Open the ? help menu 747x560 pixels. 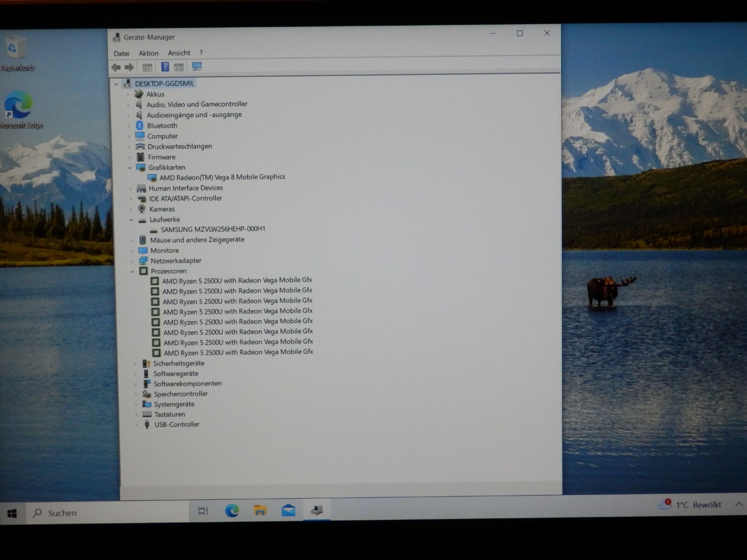[201, 53]
